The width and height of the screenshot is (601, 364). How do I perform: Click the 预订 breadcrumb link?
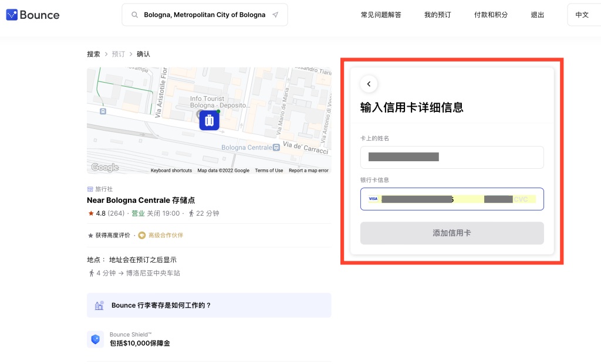click(x=119, y=54)
